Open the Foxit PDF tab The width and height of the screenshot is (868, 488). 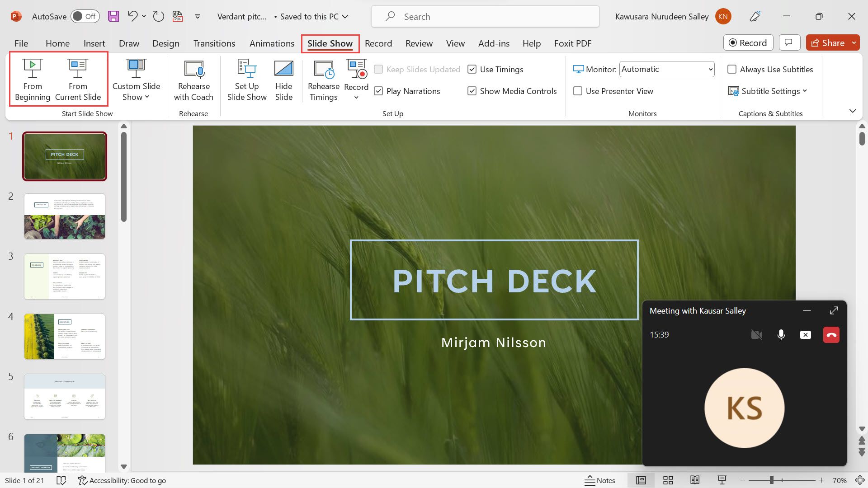pos(572,43)
